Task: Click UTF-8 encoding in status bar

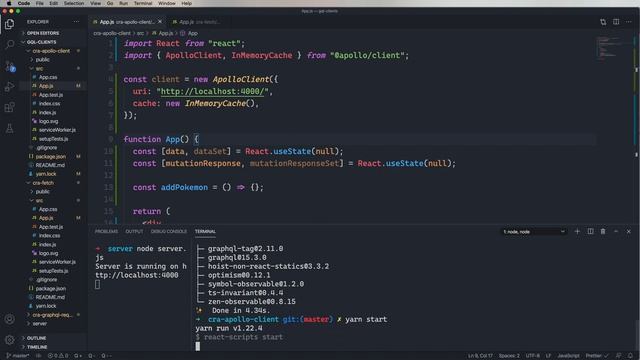Action: [x=533, y=356]
